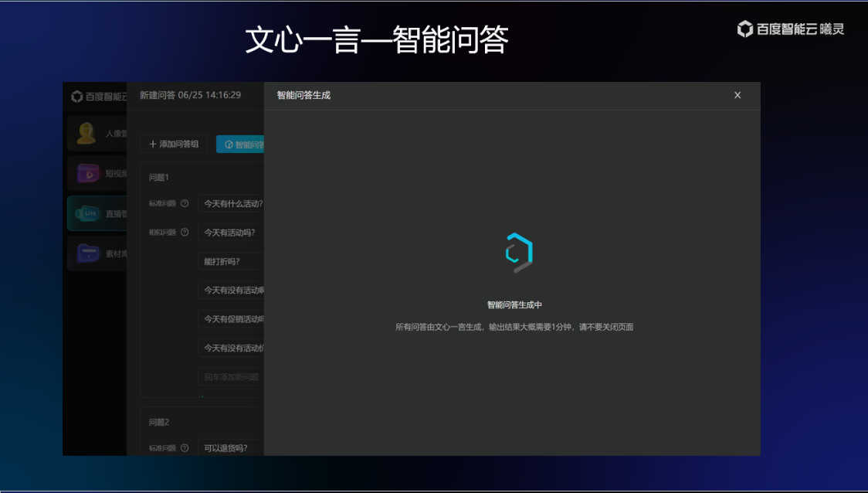Viewport: 868px width, 493px height.
Task: Select the LIVE 直播 sidebar icon
Action: pyautogui.click(x=87, y=213)
